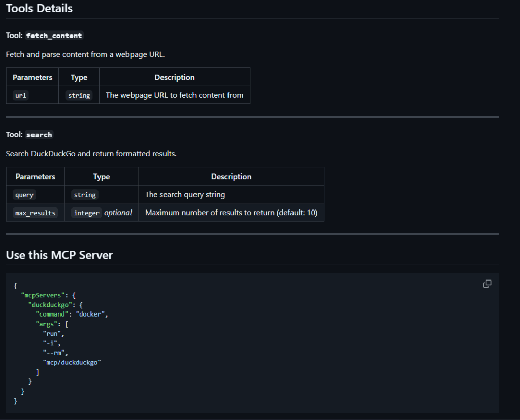
Task: Click the optional label next to integer
Action: pos(118,212)
